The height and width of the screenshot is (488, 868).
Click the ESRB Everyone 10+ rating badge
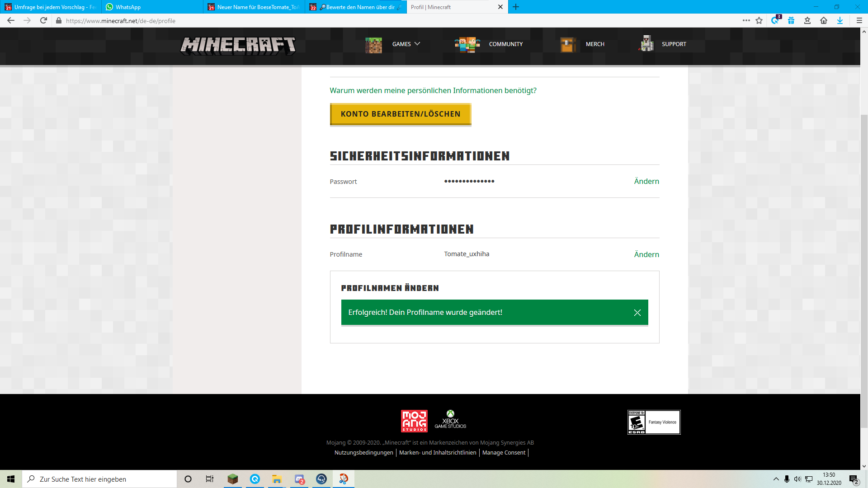click(x=654, y=422)
